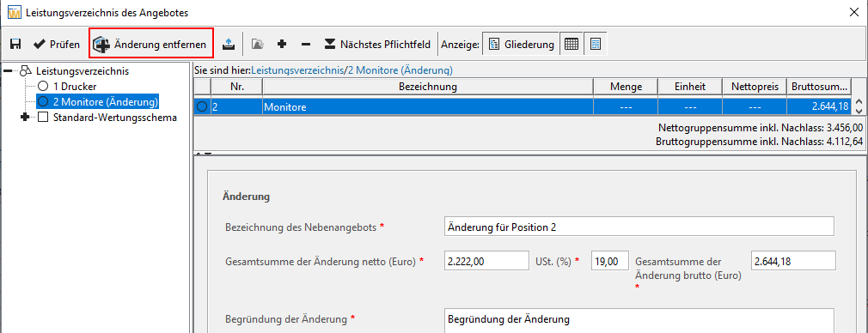Click the Bezeichnung des Nebenangebots input field
This screenshot has height=333, width=868.
(639, 227)
